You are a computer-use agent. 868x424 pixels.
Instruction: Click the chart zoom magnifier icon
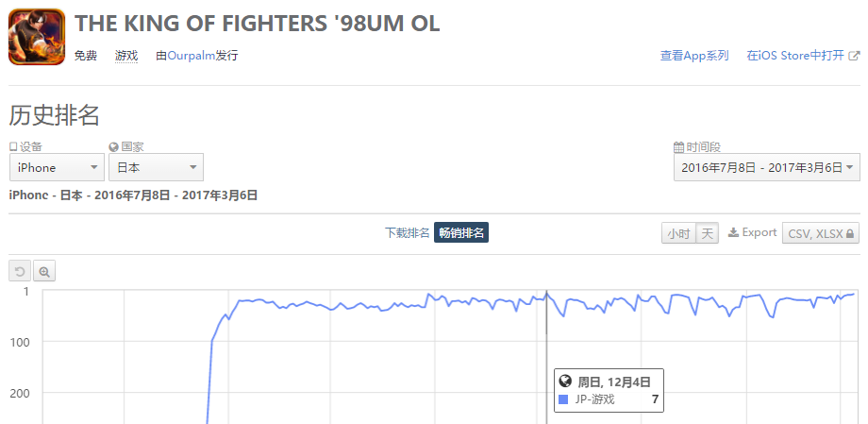(44, 272)
